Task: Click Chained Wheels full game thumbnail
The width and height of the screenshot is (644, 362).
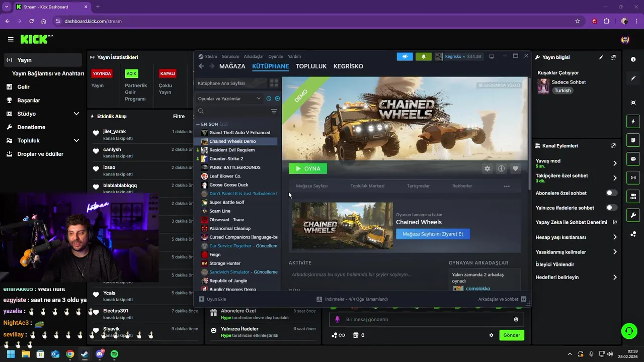Action: click(x=342, y=226)
